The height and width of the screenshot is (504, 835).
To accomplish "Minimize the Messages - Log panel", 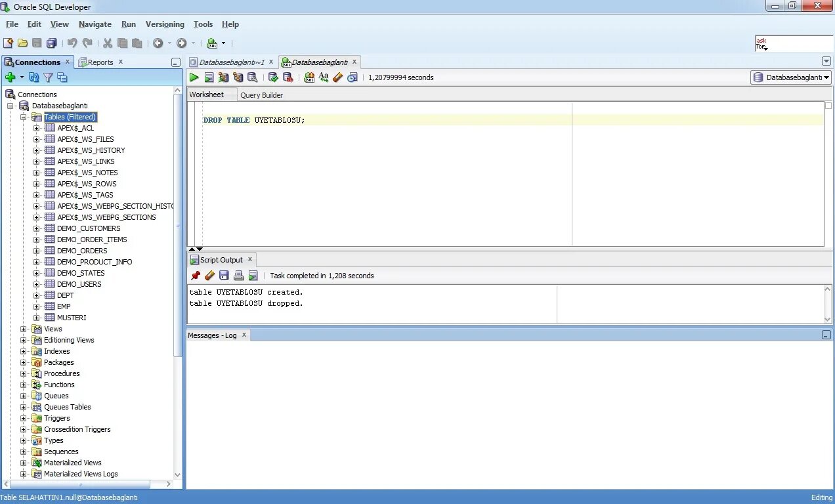I will (826, 335).
